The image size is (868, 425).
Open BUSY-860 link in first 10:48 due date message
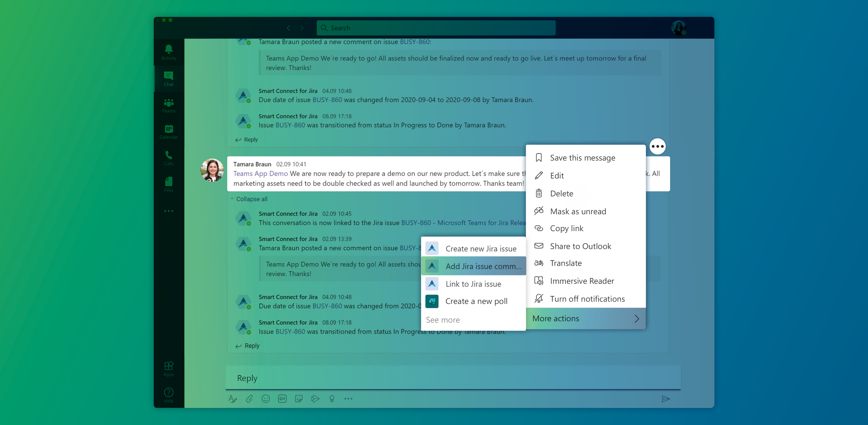pos(327,100)
